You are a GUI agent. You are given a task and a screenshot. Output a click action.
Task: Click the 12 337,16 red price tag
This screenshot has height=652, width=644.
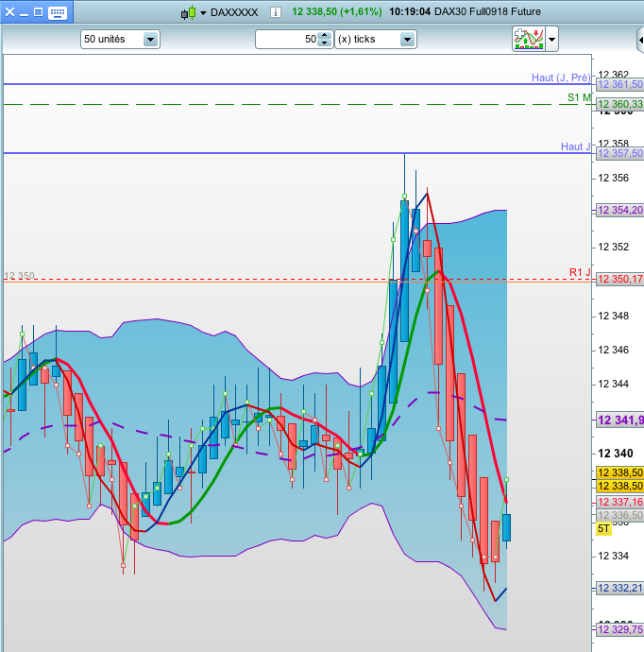point(619,502)
